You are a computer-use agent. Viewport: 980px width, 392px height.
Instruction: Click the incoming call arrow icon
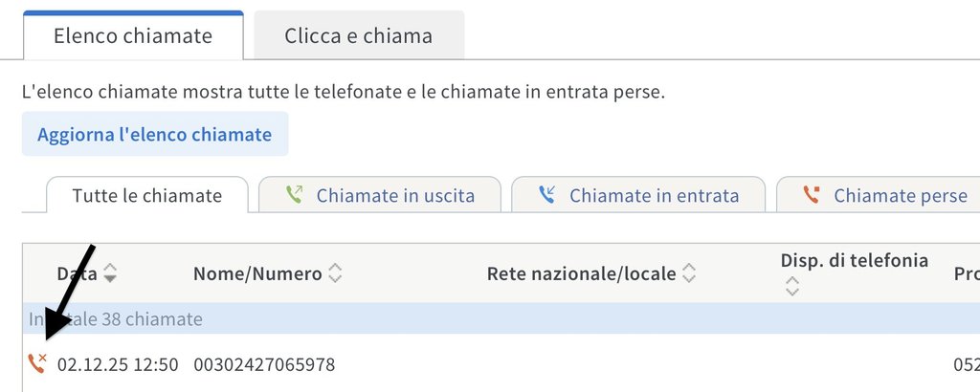tap(546, 195)
